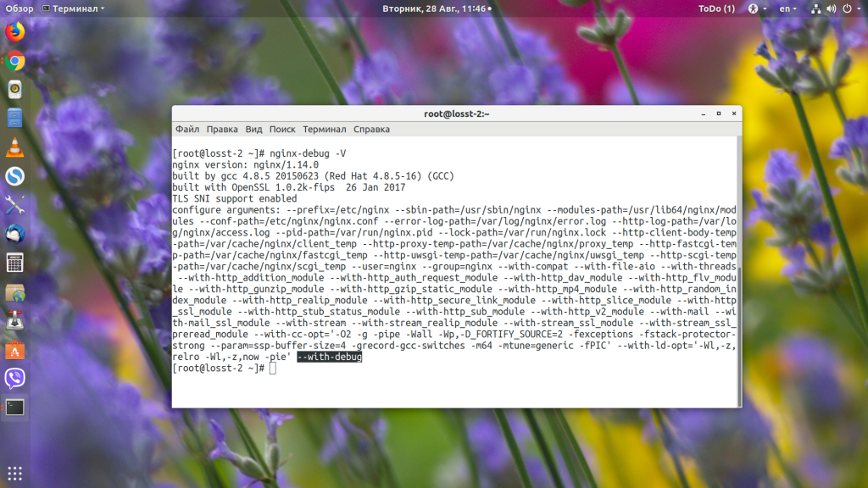This screenshot has height=488, width=868.
Task: Open the keyboard layout 'en' dropdown
Action: point(786,8)
